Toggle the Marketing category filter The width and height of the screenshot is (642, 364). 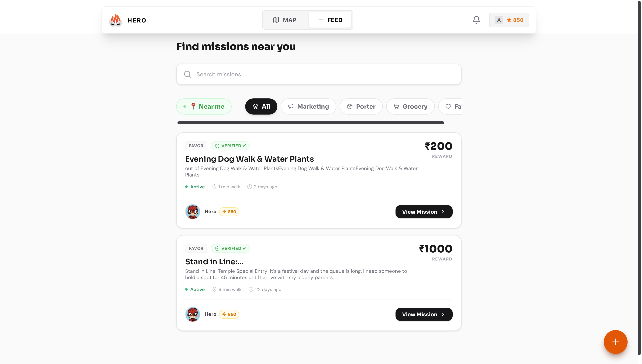click(308, 106)
